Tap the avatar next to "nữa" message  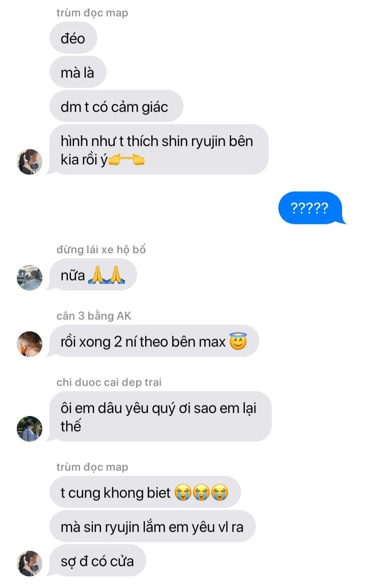30,278
